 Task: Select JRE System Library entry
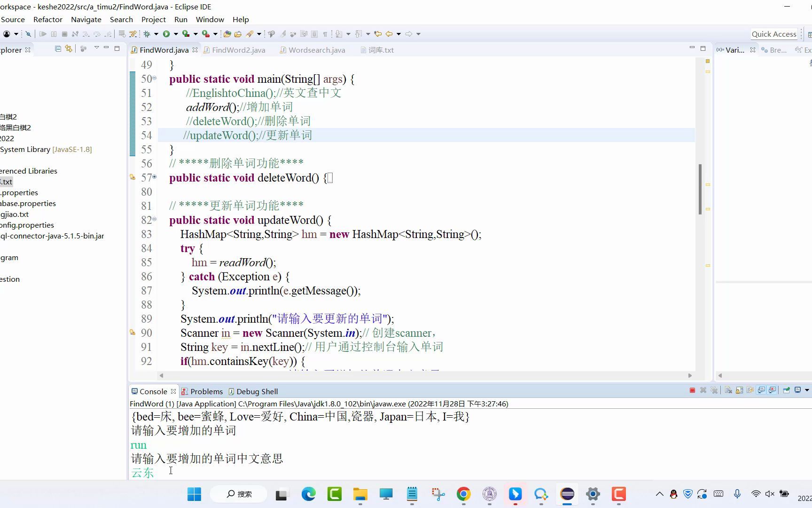(x=46, y=149)
